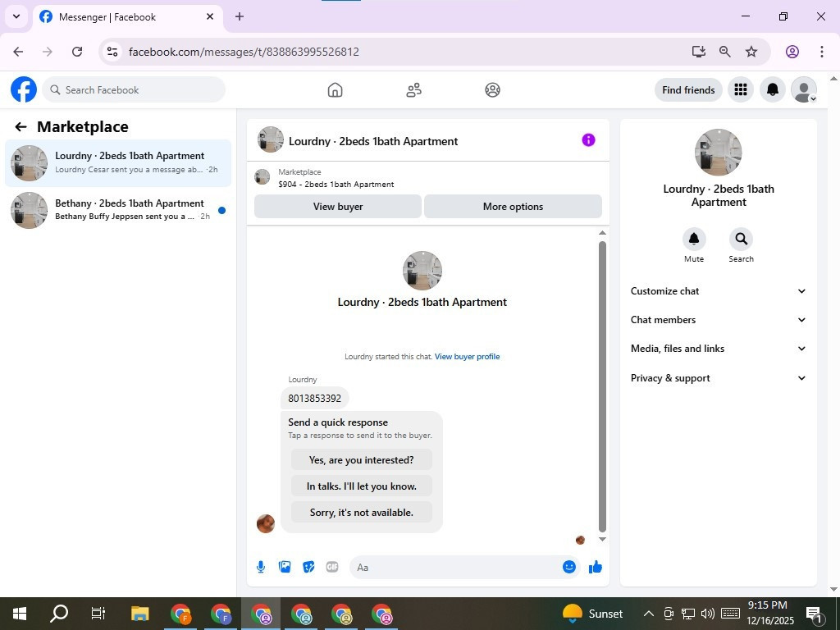The image size is (840, 630).
Task: Open Chrome three-dot menu
Action: coord(822,52)
